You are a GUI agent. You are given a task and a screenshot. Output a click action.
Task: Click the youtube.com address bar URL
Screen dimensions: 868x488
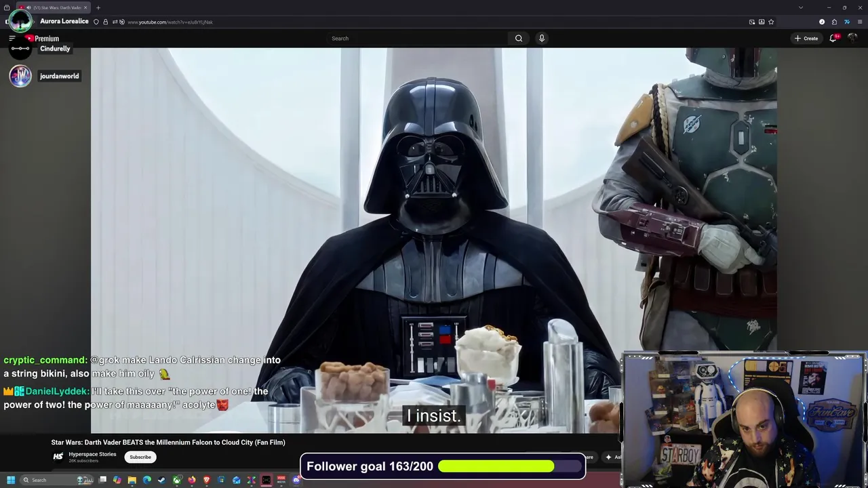pyautogui.click(x=170, y=22)
